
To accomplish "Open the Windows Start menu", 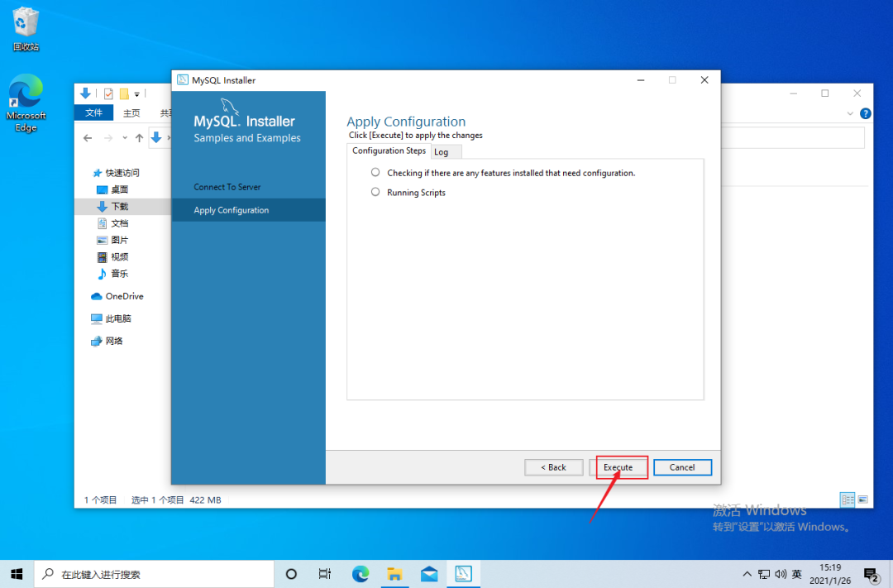I will coord(17,574).
